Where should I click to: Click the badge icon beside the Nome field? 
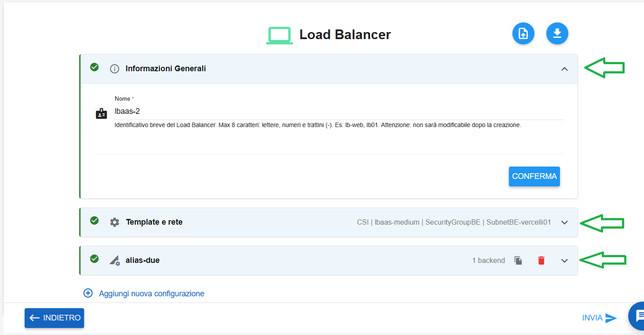tap(101, 113)
